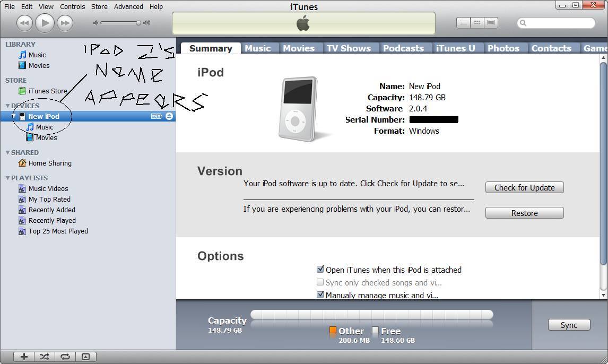Eject the New iPod
This screenshot has height=364, width=608.
coord(169,116)
